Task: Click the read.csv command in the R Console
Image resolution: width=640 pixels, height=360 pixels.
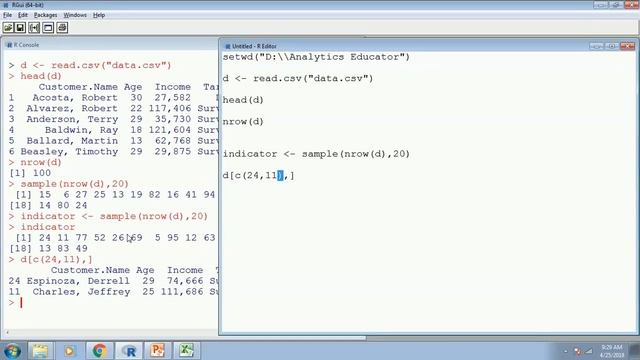Action: point(96,65)
